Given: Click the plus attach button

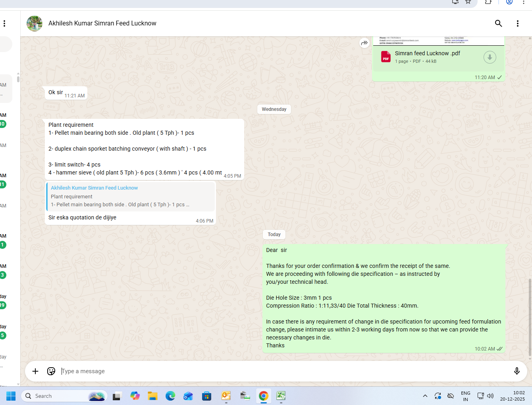Looking at the screenshot, I should 35,371.
